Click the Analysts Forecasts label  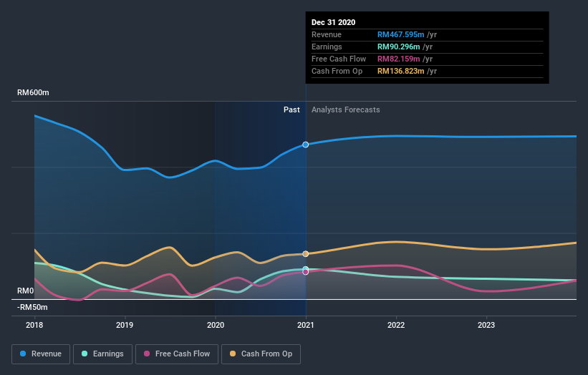click(346, 109)
